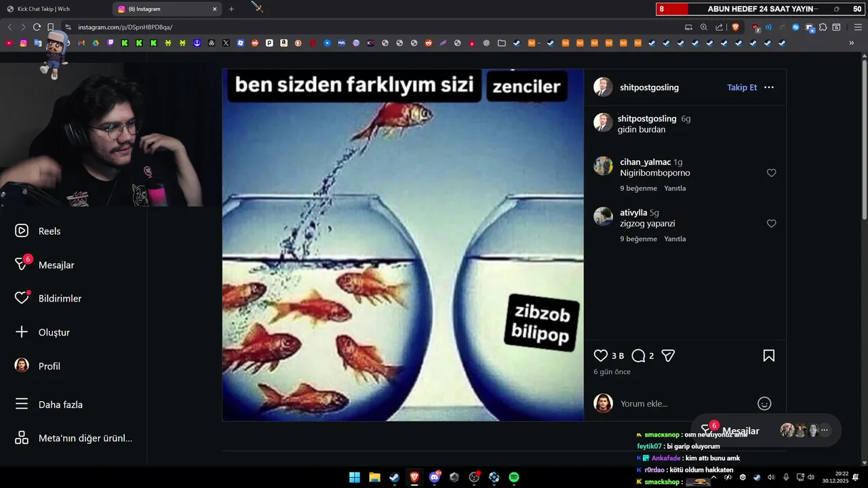Open the YouTube bookmark

(9, 43)
